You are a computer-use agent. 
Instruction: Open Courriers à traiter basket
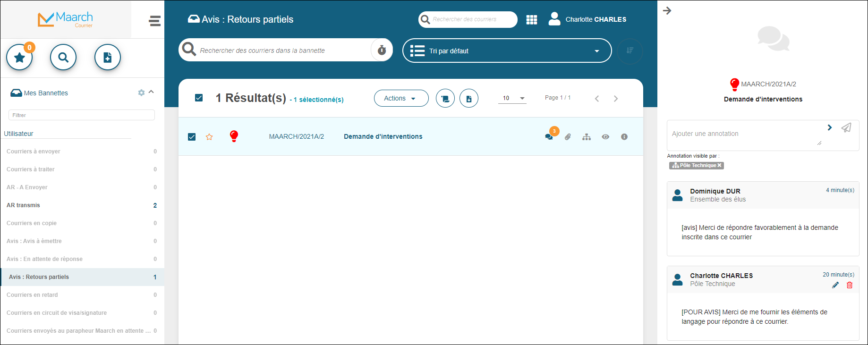click(x=82, y=169)
